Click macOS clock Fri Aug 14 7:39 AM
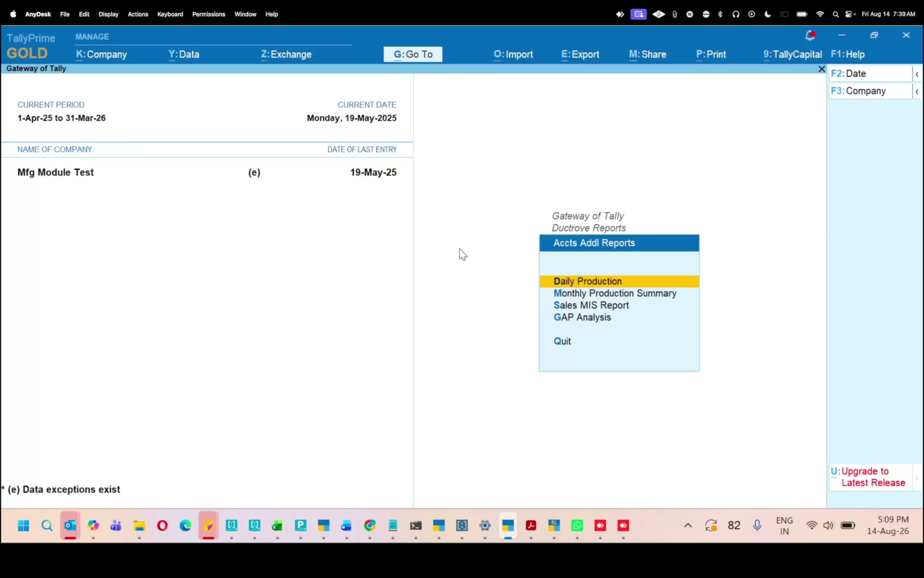Viewport: 924px width, 578px height. click(x=888, y=14)
